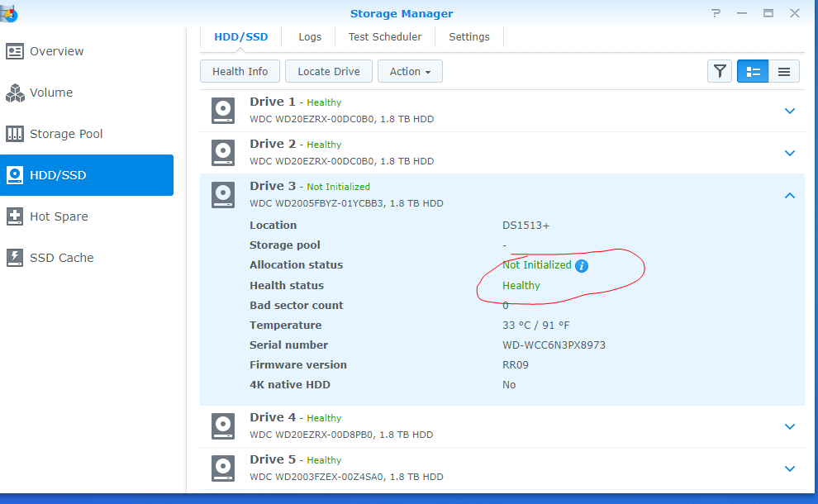Click the Storage Manager taskbar icon

pos(10,13)
